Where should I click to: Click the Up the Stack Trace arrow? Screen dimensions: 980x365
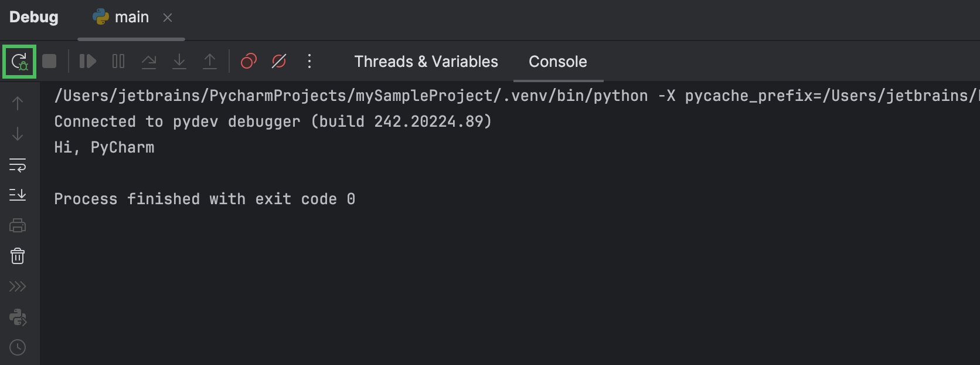[x=18, y=103]
